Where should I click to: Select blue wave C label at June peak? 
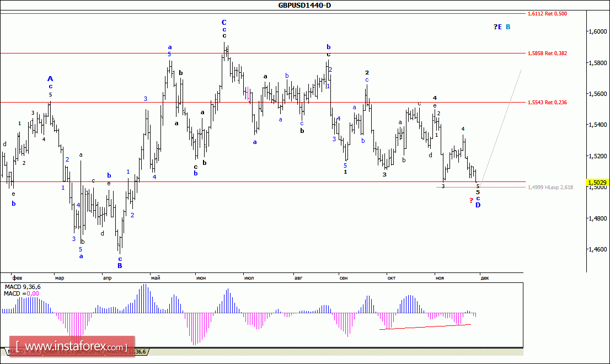pyautogui.click(x=224, y=23)
